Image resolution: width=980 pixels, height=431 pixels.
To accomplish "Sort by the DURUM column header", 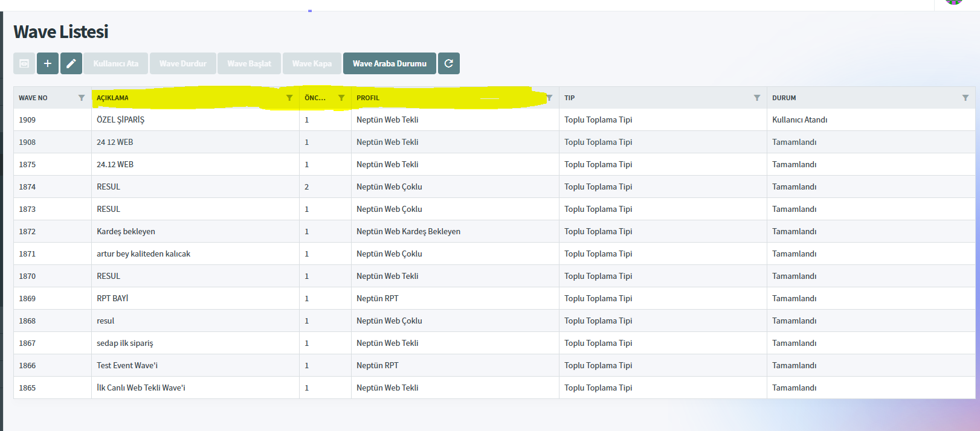I will 784,98.
